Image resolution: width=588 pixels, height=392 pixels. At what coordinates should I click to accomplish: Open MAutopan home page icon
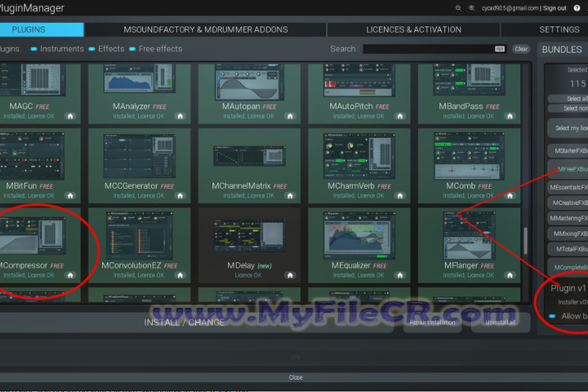point(290,116)
